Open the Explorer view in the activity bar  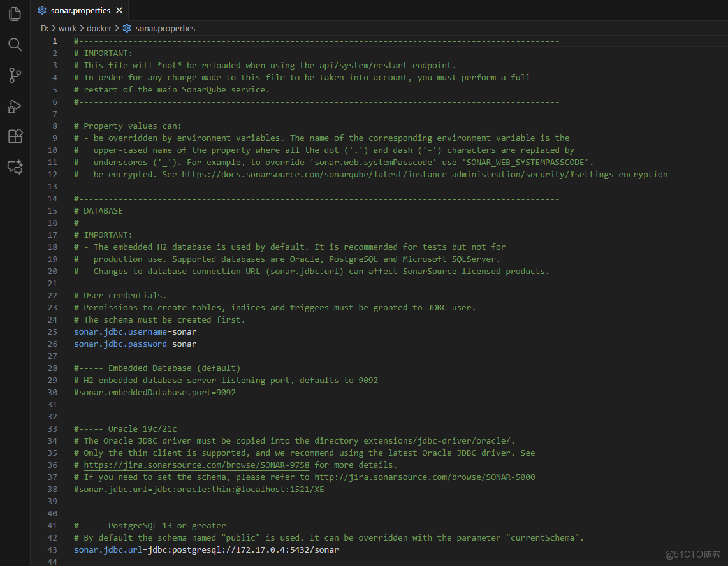(x=14, y=14)
